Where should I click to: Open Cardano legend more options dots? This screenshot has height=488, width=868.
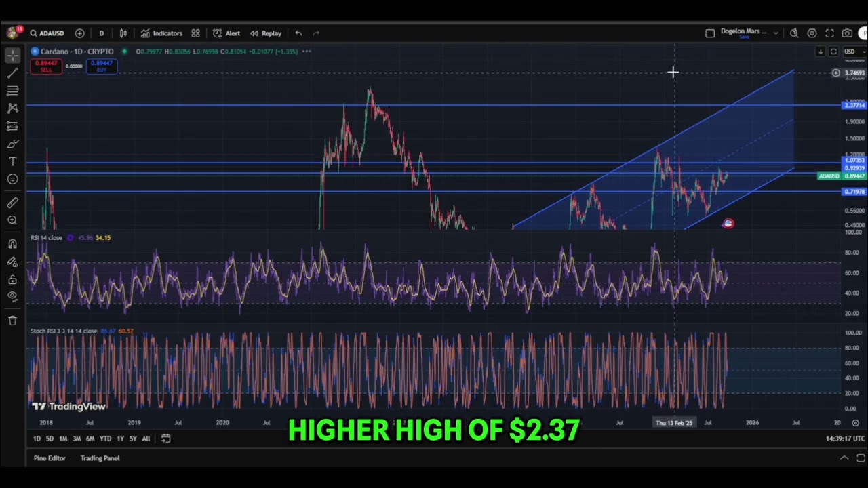tap(307, 52)
